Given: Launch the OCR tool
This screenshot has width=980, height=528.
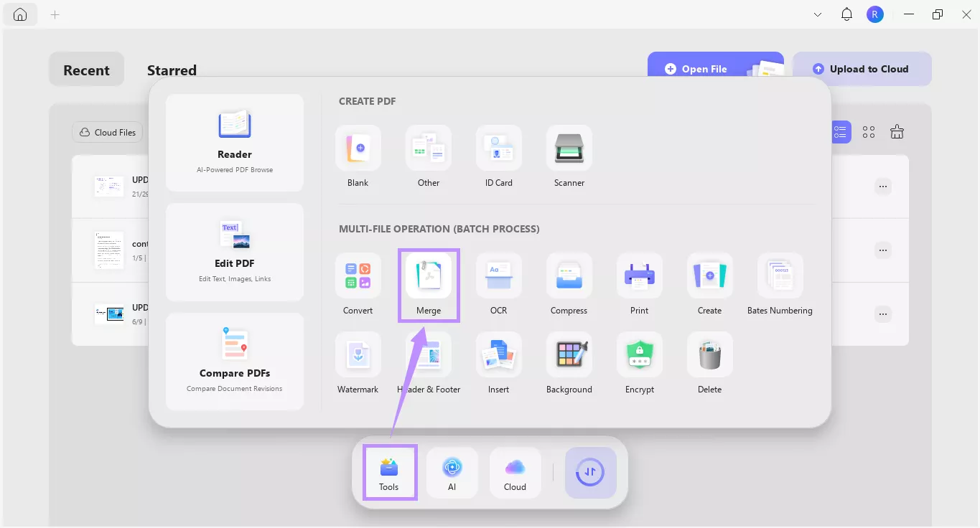Looking at the screenshot, I should click(x=498, y=285).
